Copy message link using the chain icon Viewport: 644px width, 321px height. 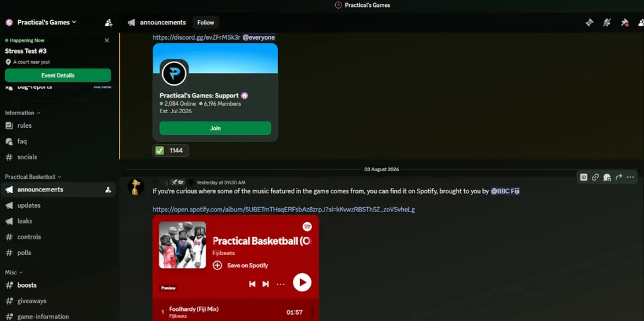(595, 177)
